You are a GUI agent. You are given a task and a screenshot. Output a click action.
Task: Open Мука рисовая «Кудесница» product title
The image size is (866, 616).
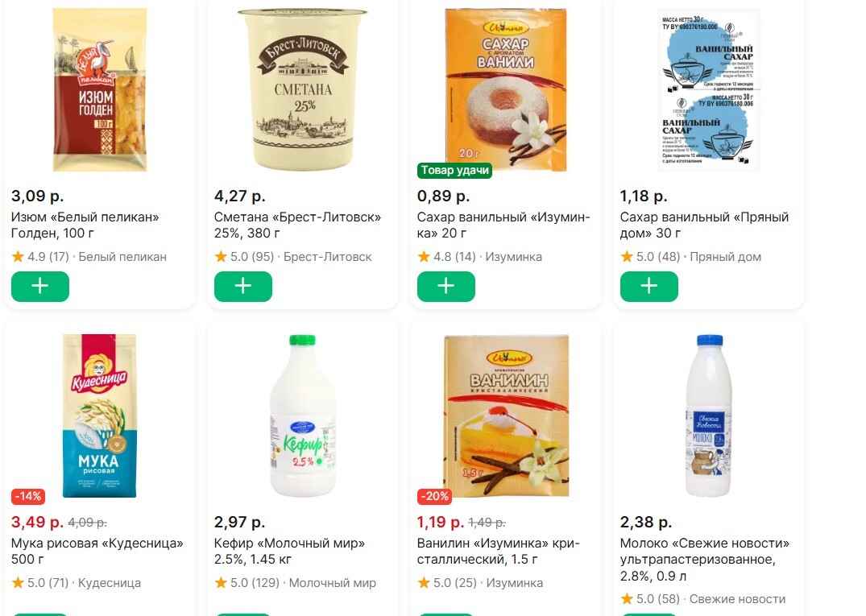click(x=97, y=551)
